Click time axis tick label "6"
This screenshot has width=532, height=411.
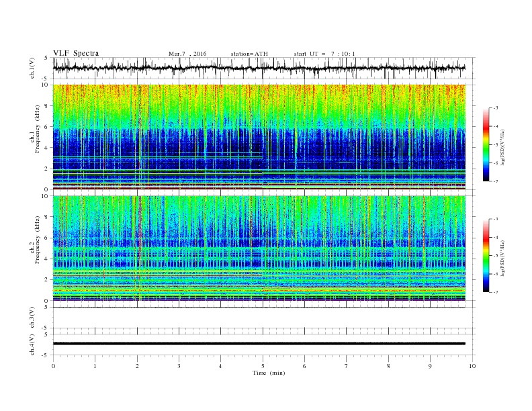304,366
